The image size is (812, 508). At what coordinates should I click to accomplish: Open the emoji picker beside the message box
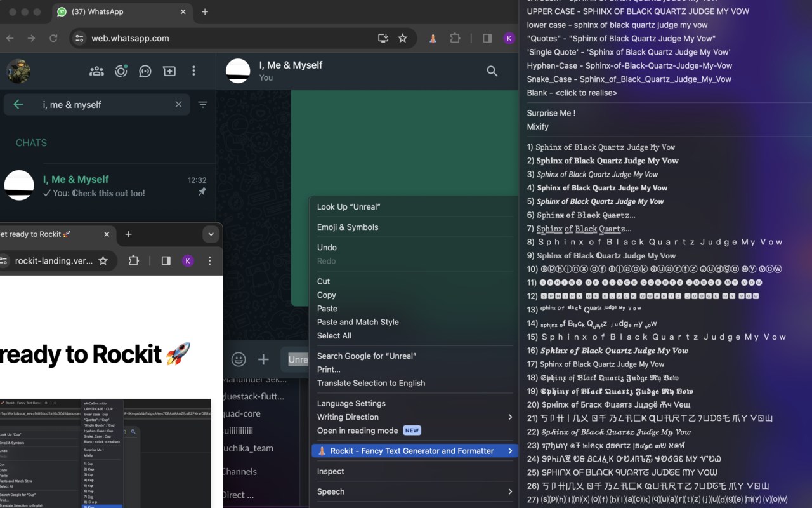coord(239,359)
